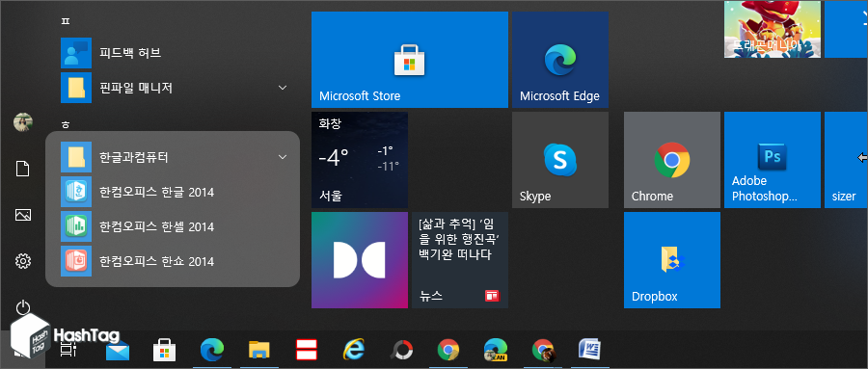Image resolution: width=868 pixels, height=369 pixels.
Task: Open Internet Explorer from the taskbar
Action: [x=354, y=351]
